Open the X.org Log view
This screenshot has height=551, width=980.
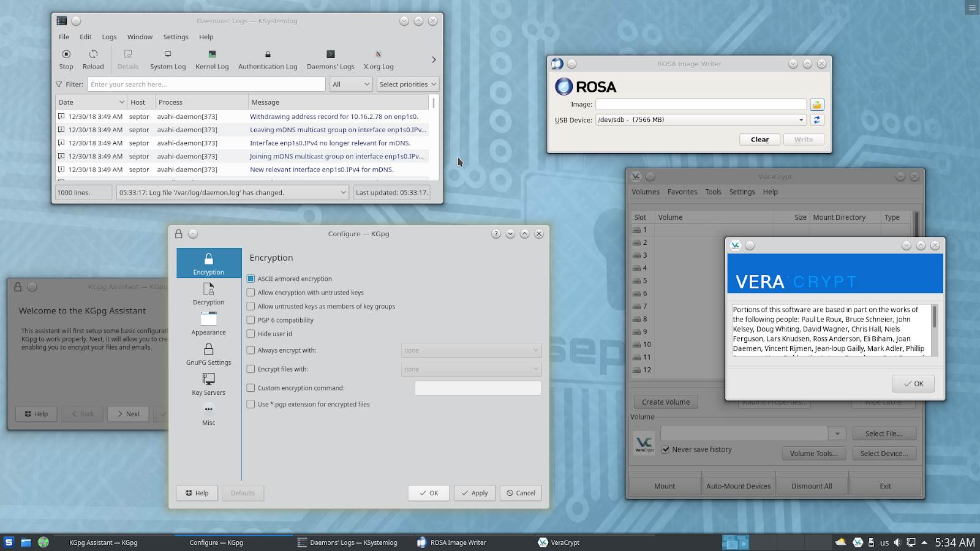coord(379,59)
